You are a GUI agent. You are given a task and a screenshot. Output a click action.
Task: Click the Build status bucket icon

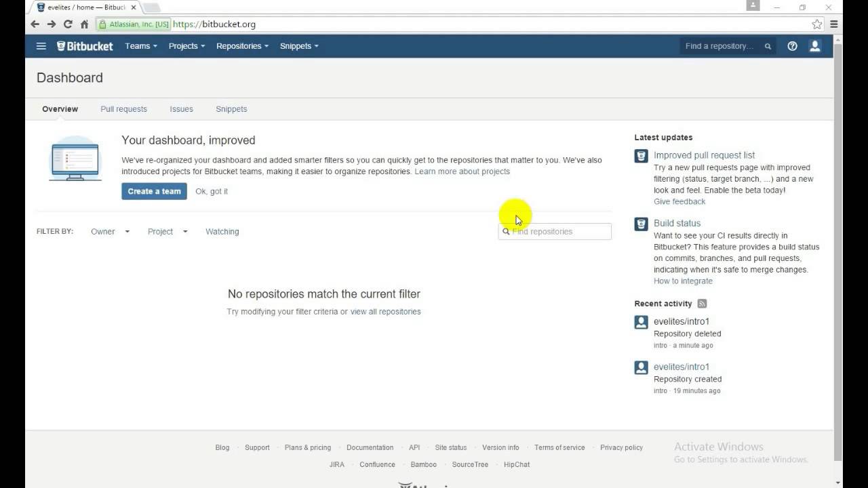(641, 224)
